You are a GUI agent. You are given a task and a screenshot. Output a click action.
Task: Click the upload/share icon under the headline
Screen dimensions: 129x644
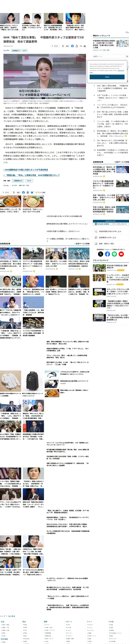[77, 46]
